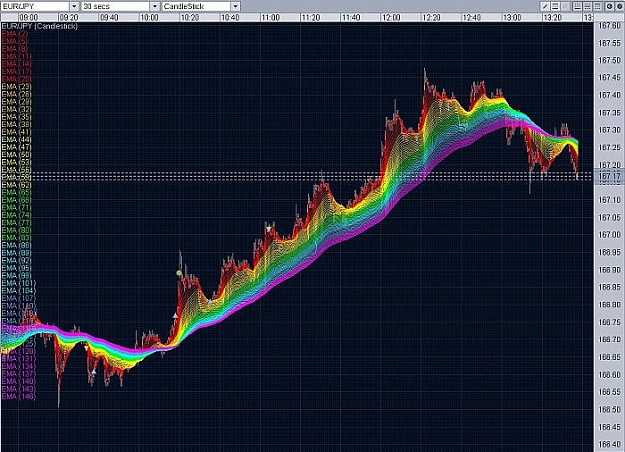Click the 09:40 time axis label
This screenshot has width=625, height=452.
109,18
